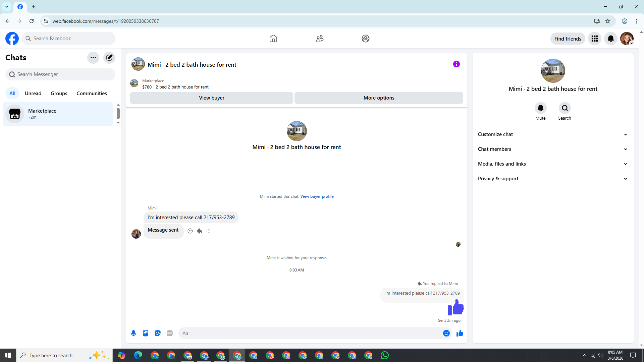Reply to the 'Message sent' bubble
644x362 pixels.
click(200, 231)
